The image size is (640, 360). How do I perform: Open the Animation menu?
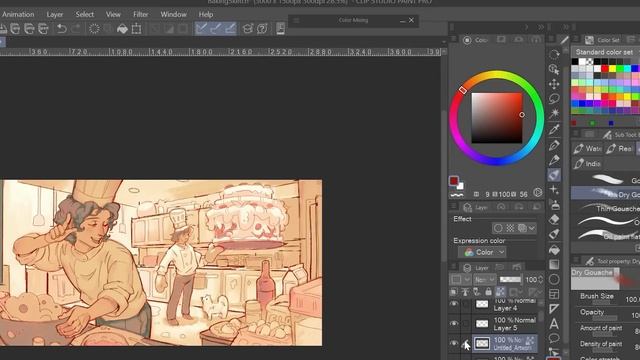(18, 14)
